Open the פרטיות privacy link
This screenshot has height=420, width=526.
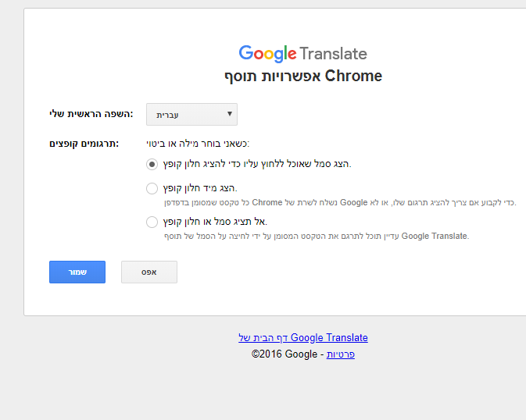pos(340,354)
